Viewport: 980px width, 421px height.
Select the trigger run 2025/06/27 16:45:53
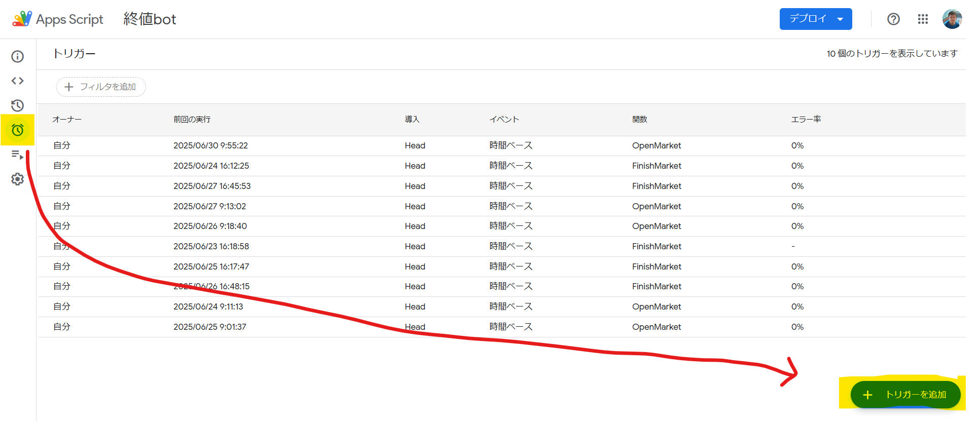[212, 186]
